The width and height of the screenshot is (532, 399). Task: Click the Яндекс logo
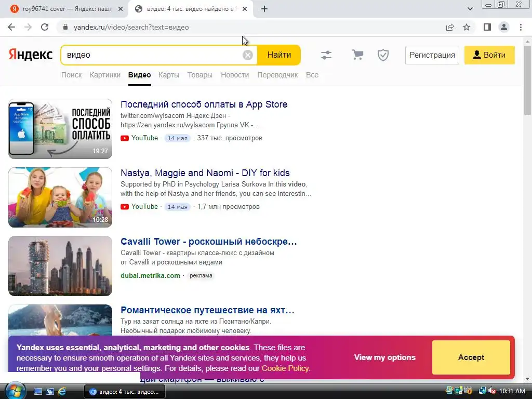click(31, 55)
